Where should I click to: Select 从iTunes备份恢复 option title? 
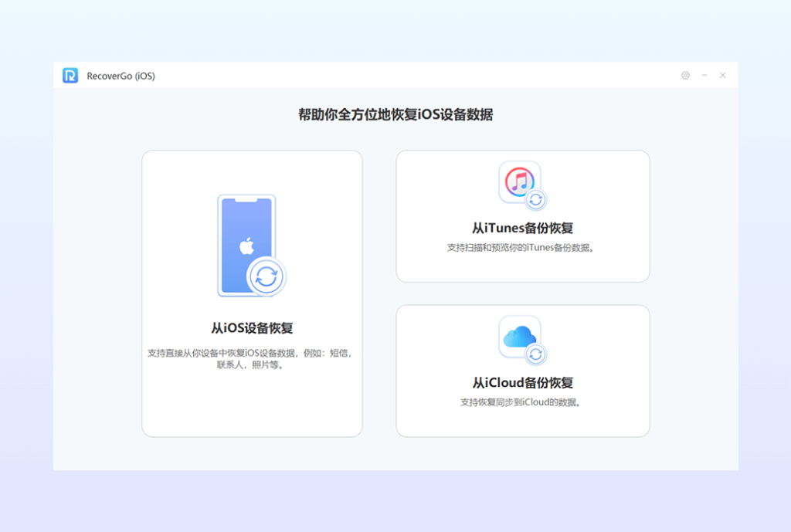point(523,228)
